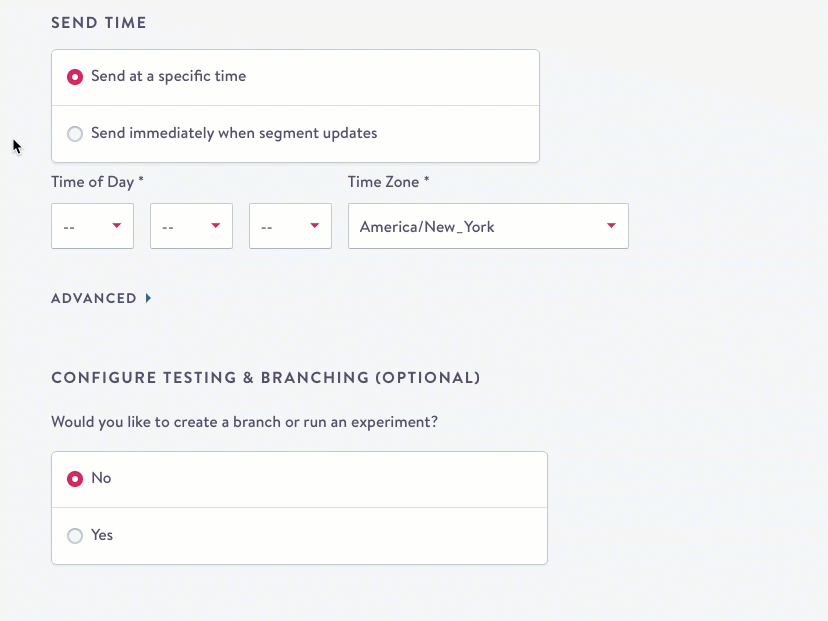Click the SEND TIME section heading

coord(99,23)
